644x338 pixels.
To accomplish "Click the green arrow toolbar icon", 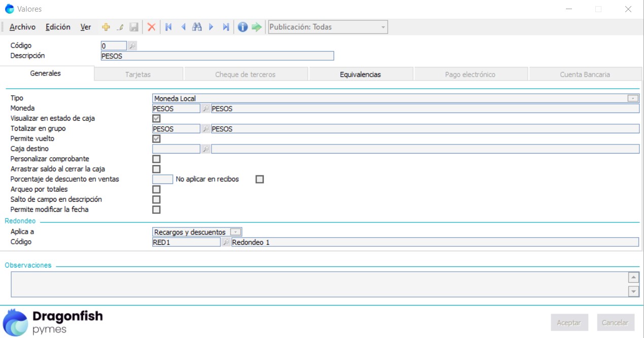I will pos(257,27).
